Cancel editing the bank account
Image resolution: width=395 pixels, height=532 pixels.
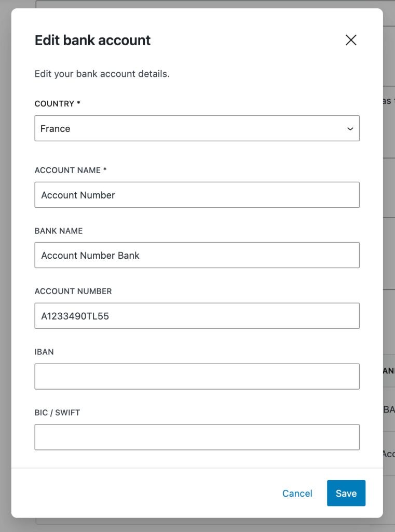[x=297, y=494]
